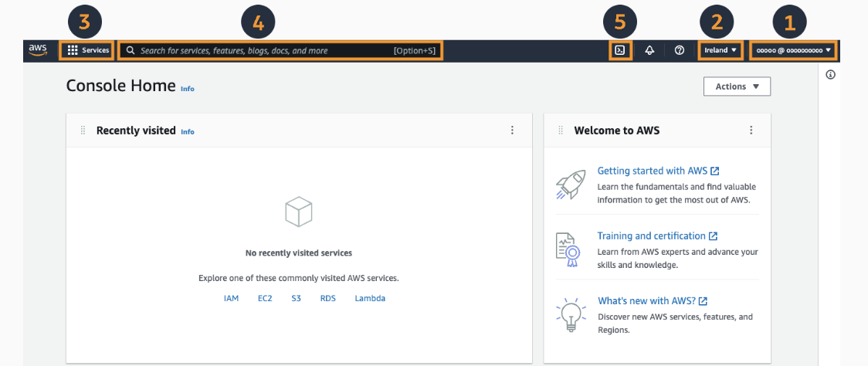
Task: Grab Recently visited drag handle
Action: (83, 130)
